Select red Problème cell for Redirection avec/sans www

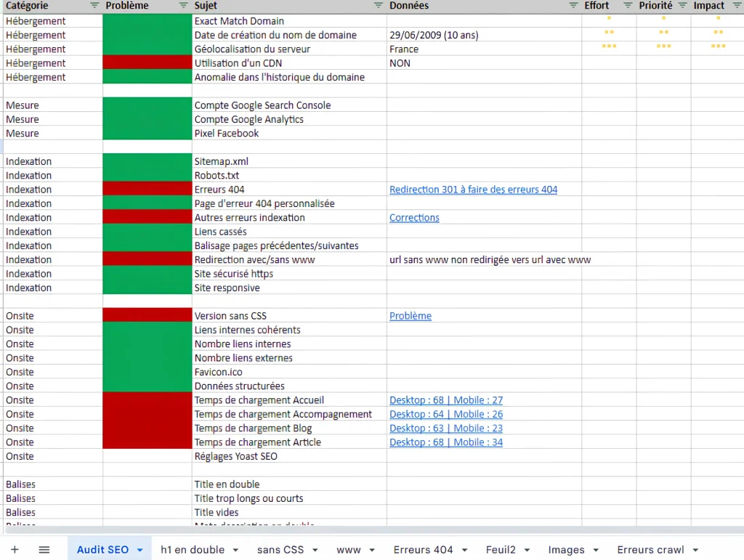coord(147,259)
